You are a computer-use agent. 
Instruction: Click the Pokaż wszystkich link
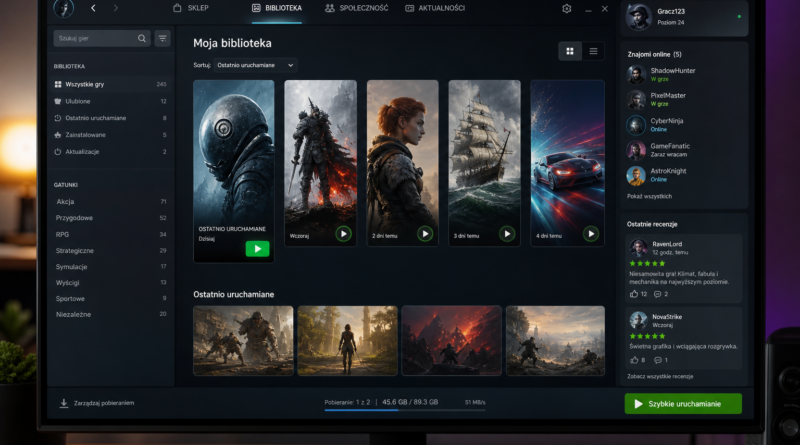(x=649, y=196)
